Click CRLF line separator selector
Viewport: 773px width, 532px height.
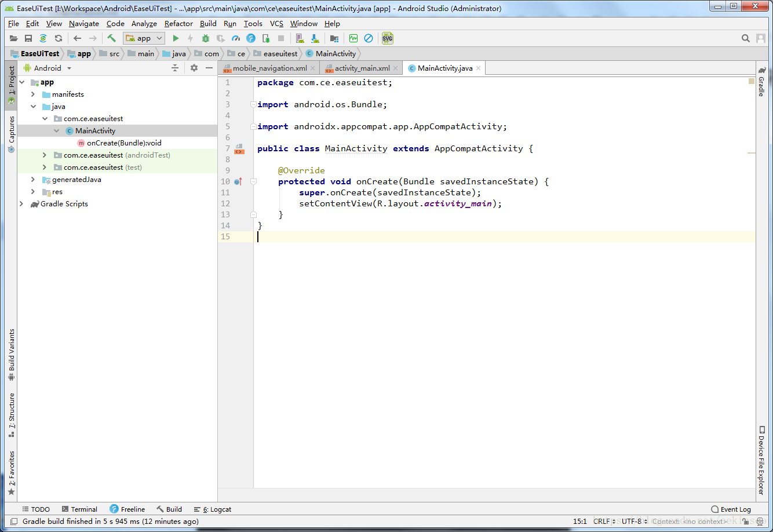pyautogui.click(x=604, y=522)
